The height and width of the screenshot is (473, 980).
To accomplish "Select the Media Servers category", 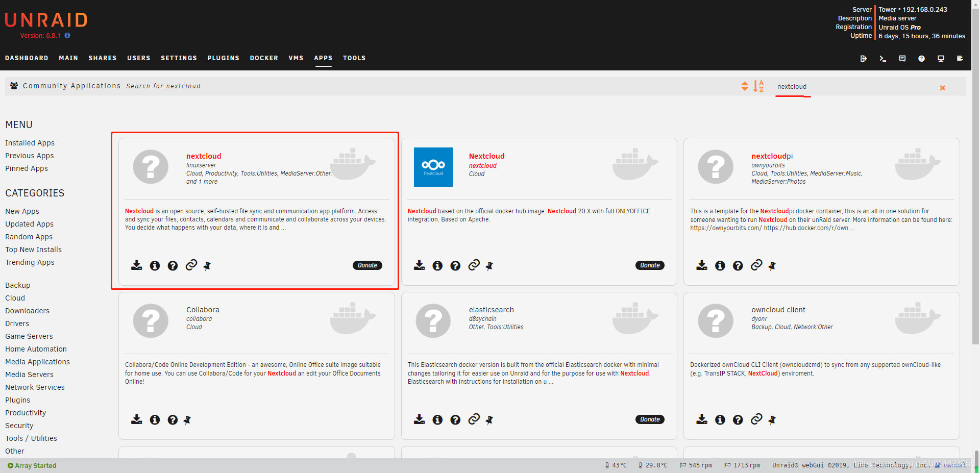I will [x=29, y=375].
